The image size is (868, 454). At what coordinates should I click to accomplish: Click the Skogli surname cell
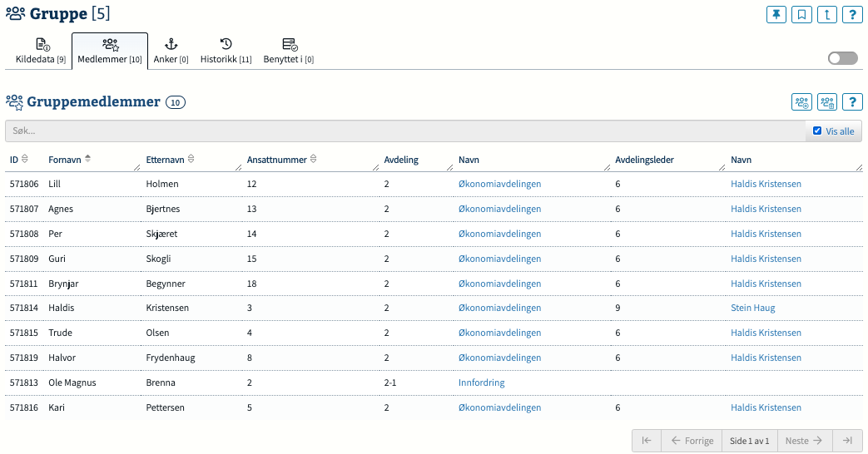(x=158, y=259)
